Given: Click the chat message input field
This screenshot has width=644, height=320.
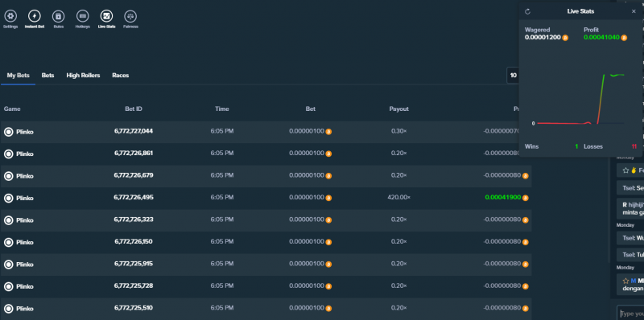Looking at the screenshot, I should (x=630, y=314).
